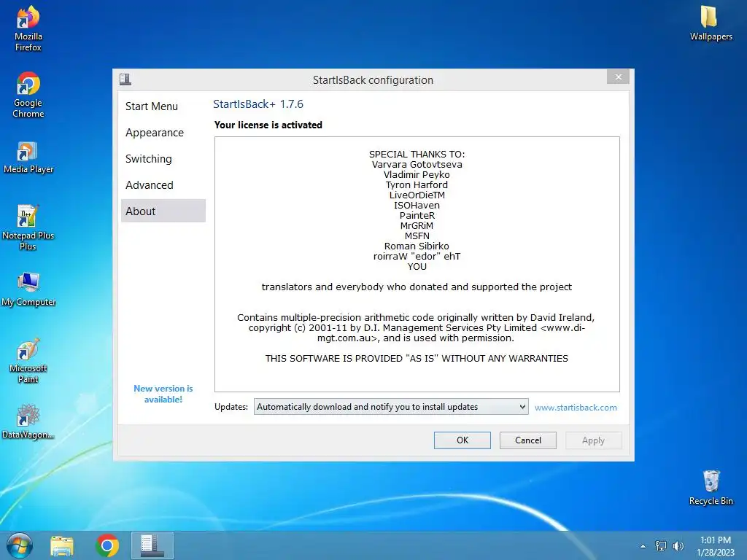The image size is (747, 560).
Task: Click StartIsBack taskbar button
Action: pos(152,545)
